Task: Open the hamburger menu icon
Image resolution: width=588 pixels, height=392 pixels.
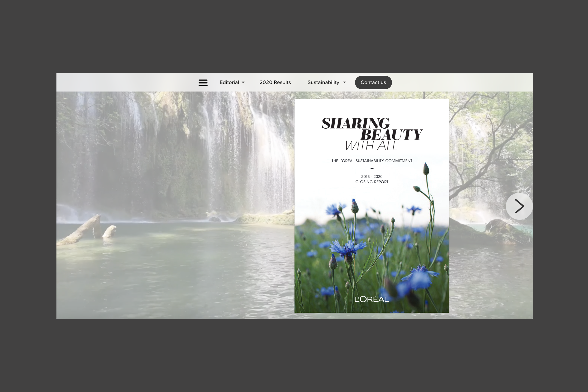Action: 203,83
